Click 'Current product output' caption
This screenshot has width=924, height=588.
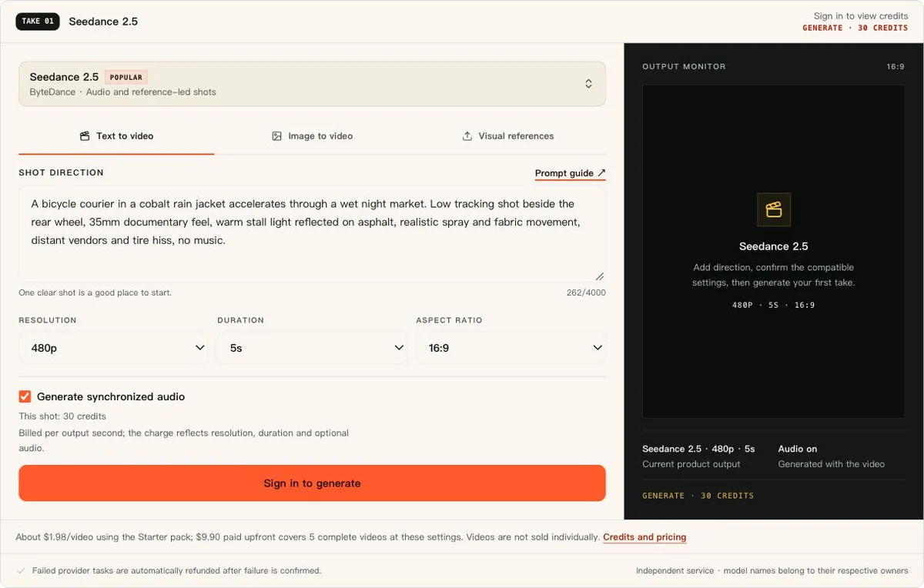[x=691, y=464]
